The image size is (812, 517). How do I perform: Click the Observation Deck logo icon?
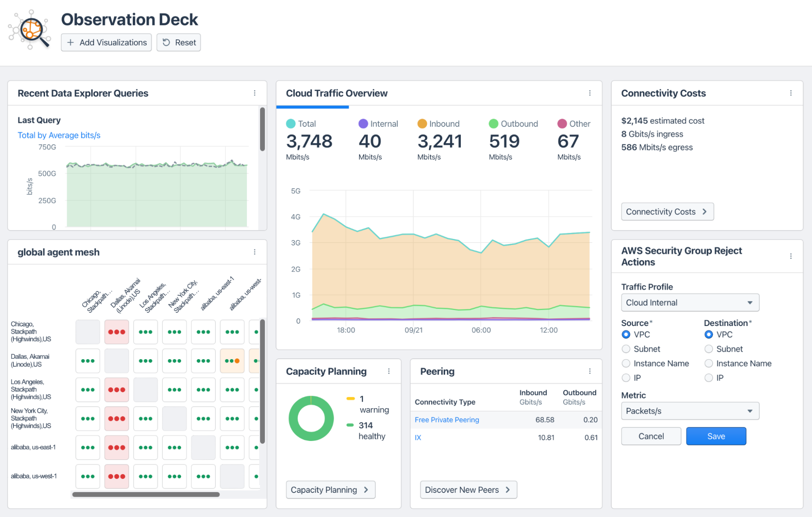click(30, 30)
